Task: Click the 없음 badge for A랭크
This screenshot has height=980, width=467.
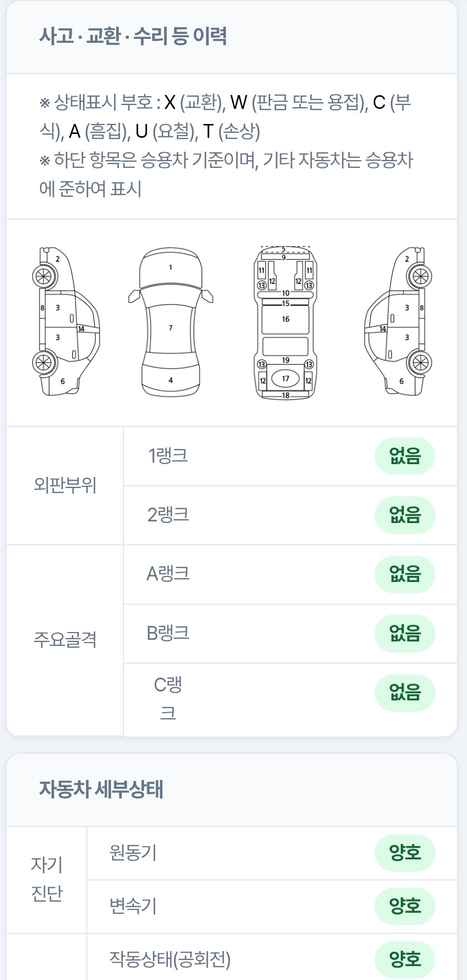Action: (x=405, y=574)
